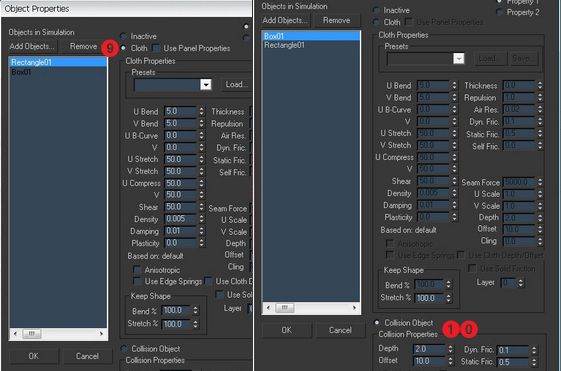Click the U Compress value field, left dialog
561x371 pixels.
[180, 183]
